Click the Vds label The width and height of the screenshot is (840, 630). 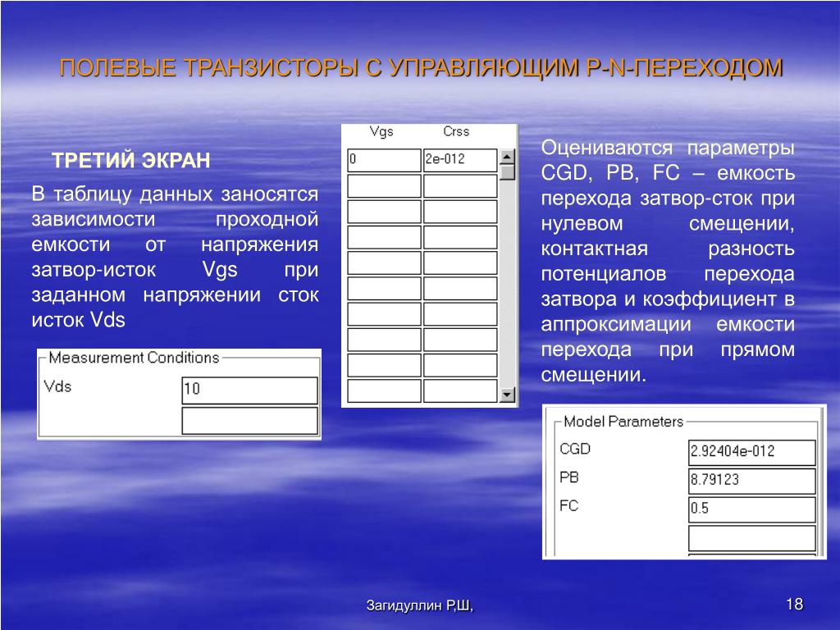pyautogui.click(x=57, y=386)
